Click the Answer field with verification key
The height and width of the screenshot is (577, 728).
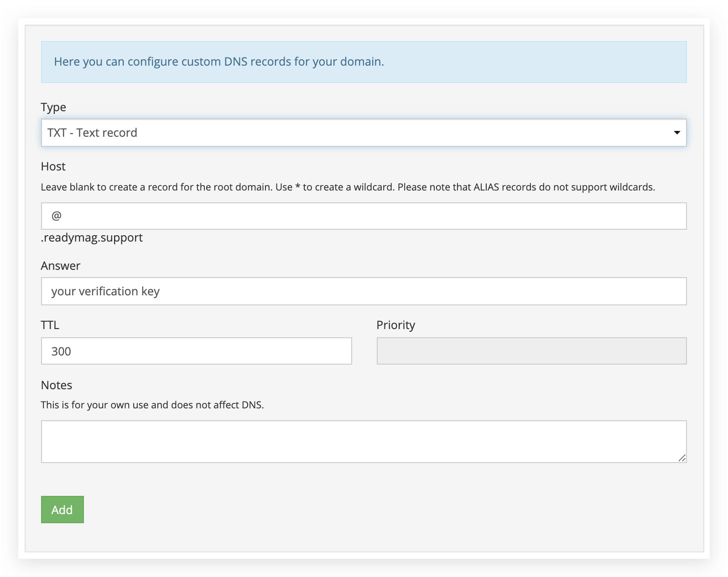coord(364,291)
